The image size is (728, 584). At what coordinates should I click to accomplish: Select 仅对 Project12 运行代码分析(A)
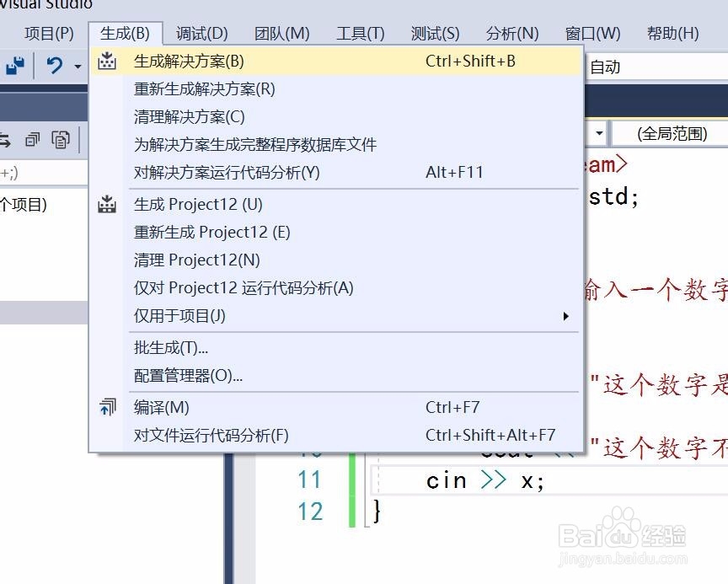336,288
